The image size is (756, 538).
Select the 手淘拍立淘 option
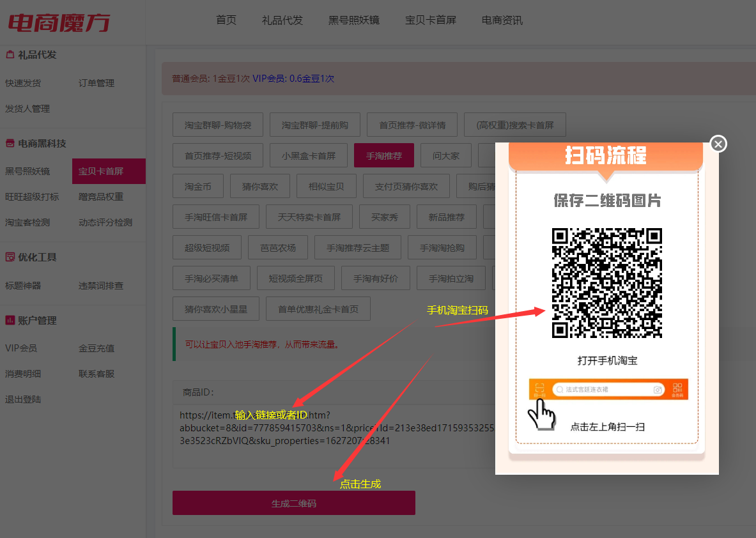coord(451,278)
